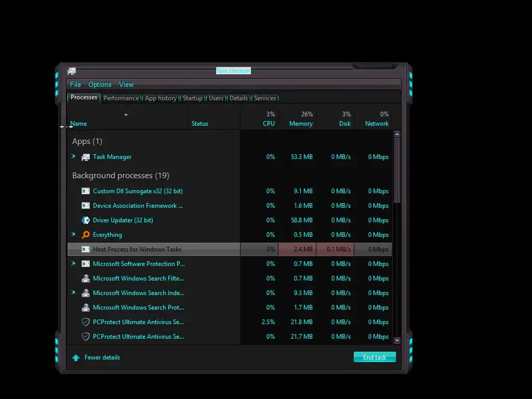Open the File menu
The image size is (532, 399).
tap(75, 85)
